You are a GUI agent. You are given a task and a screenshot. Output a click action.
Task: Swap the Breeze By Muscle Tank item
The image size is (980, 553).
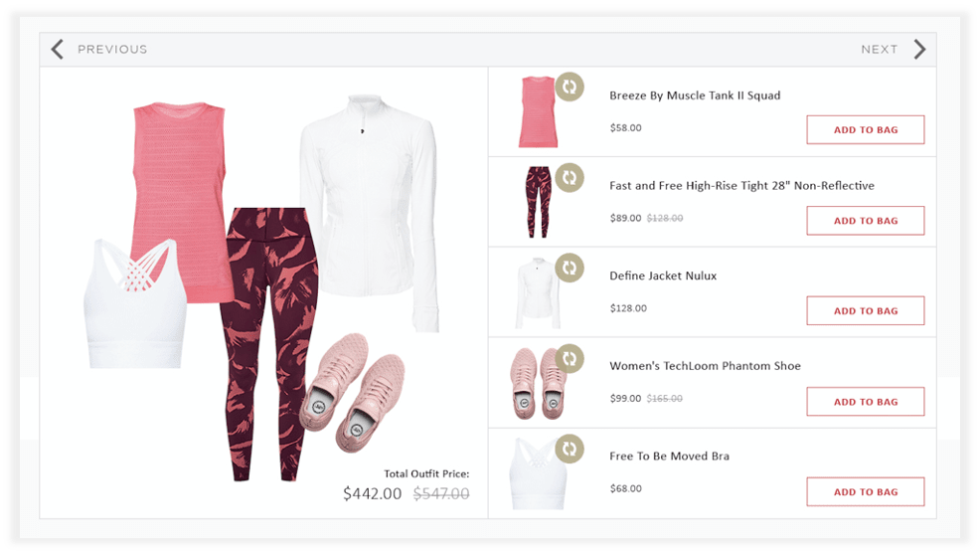[570, 87]
